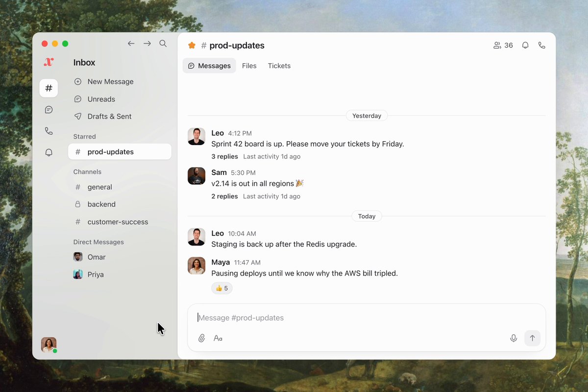Open direct message with Priya
The image size is (588, 392).
tap(120, 274)
